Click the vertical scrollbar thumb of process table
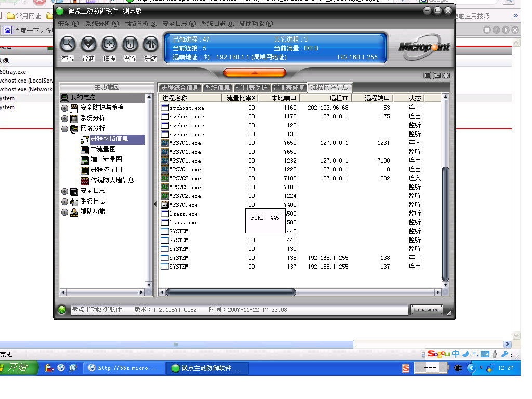 pyautogui.click(x=445, y=224)
